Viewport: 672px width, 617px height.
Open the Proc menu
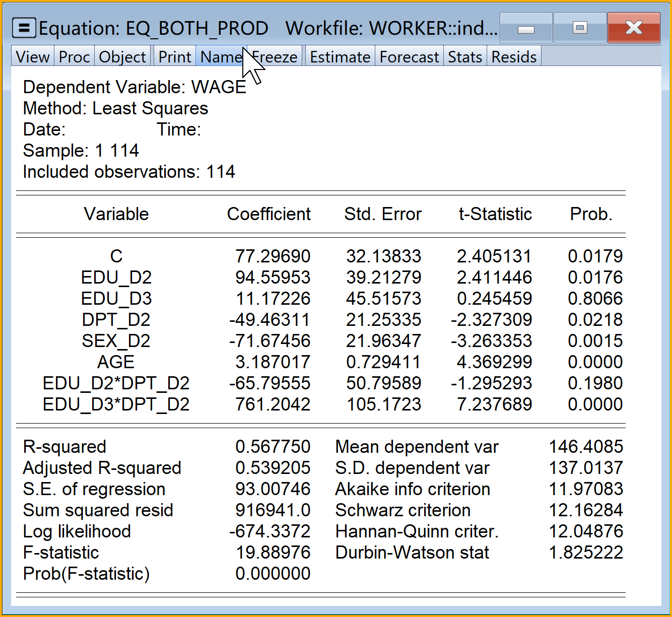[x=74, y=57]
